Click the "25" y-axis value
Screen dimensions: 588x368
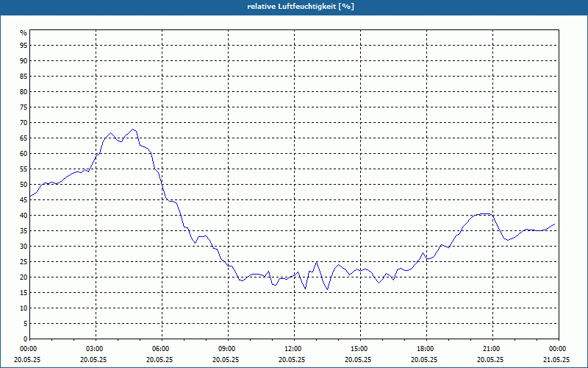coord(24,262)
